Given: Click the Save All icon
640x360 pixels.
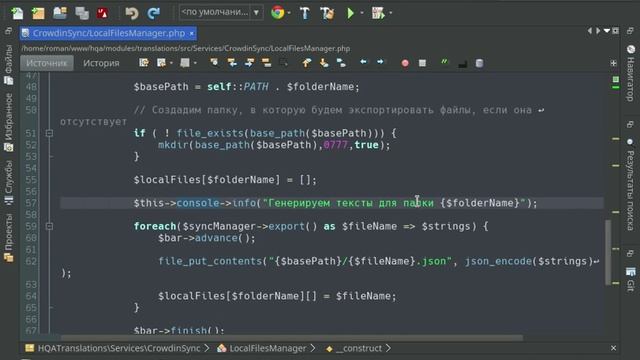Looking at the screenshot, I should tap(82, 13).
